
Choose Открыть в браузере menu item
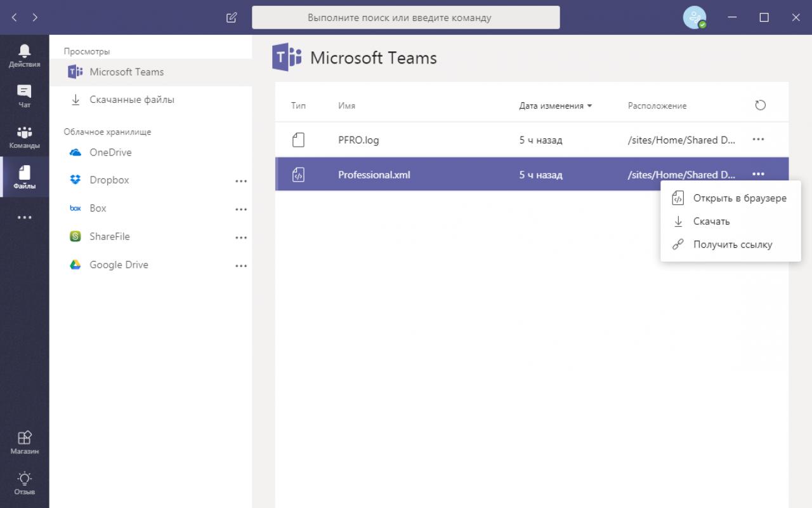coord(731,198)
